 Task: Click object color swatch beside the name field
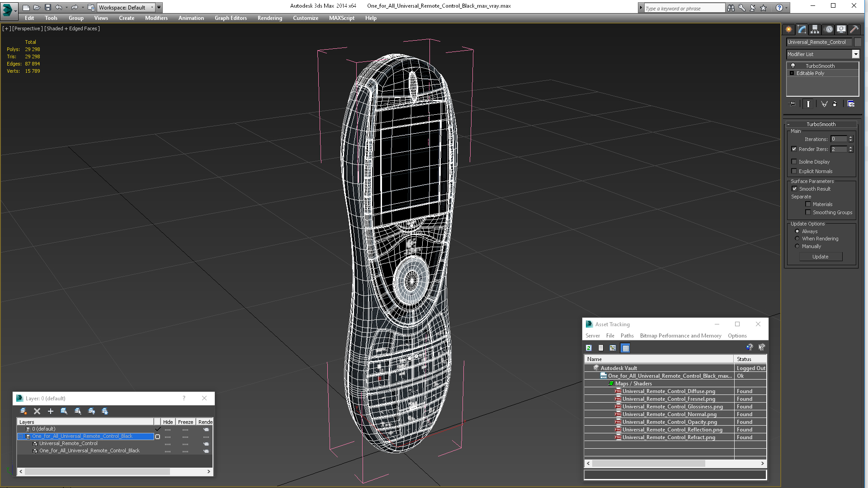858,42
